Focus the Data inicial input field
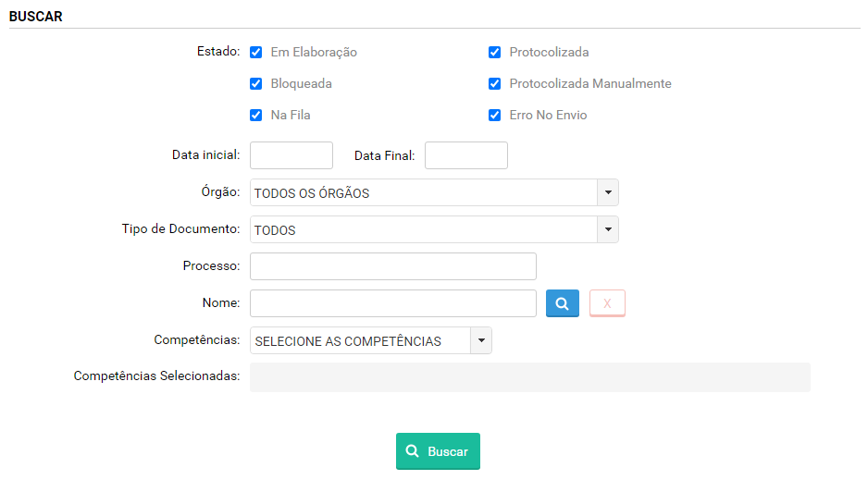 [291, 155]
